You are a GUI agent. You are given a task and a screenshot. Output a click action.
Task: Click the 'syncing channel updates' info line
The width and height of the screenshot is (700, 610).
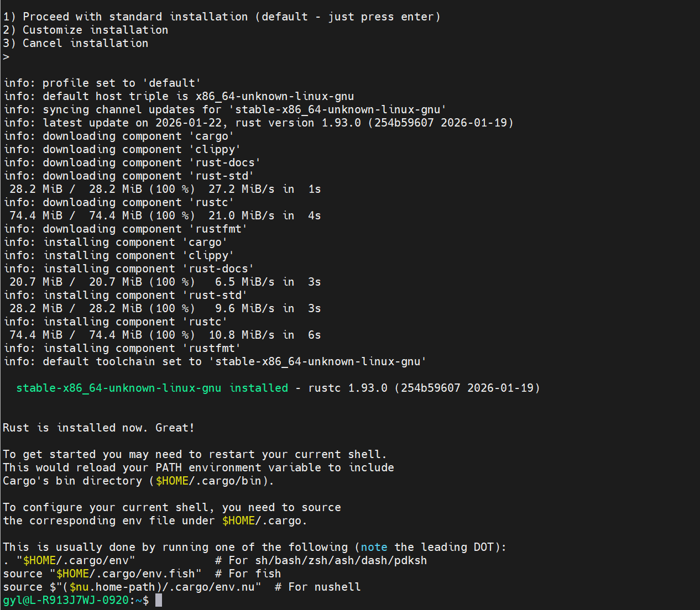[225, 109]
